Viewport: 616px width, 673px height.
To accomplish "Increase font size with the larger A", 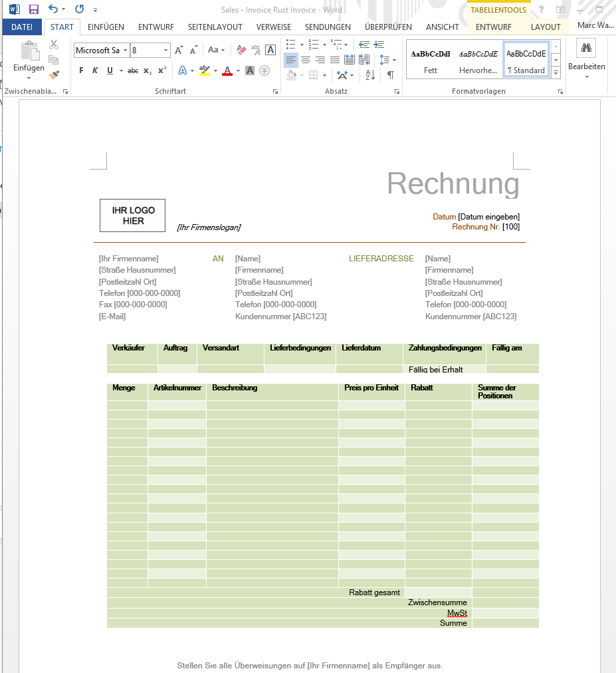I will tap(179, 51).
